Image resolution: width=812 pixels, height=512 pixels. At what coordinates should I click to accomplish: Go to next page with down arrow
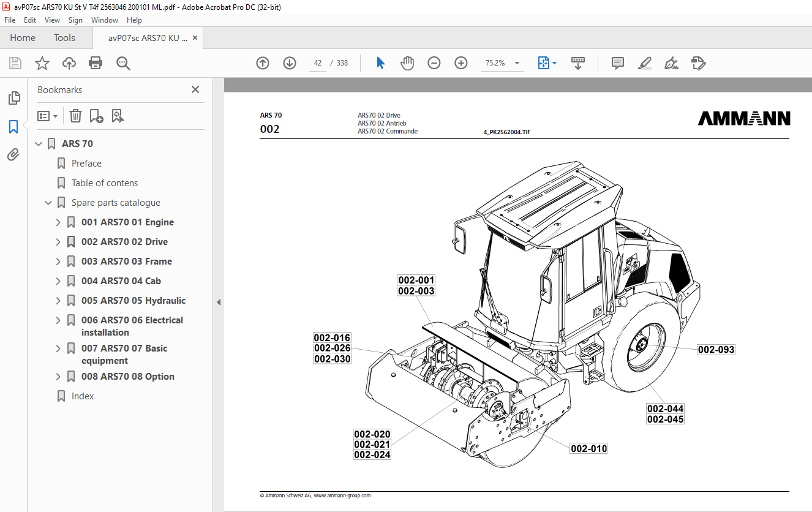tap(290, 63)
